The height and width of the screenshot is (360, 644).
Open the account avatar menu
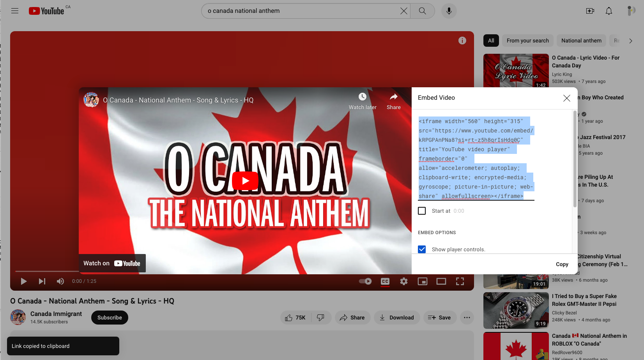click(630, 11)
